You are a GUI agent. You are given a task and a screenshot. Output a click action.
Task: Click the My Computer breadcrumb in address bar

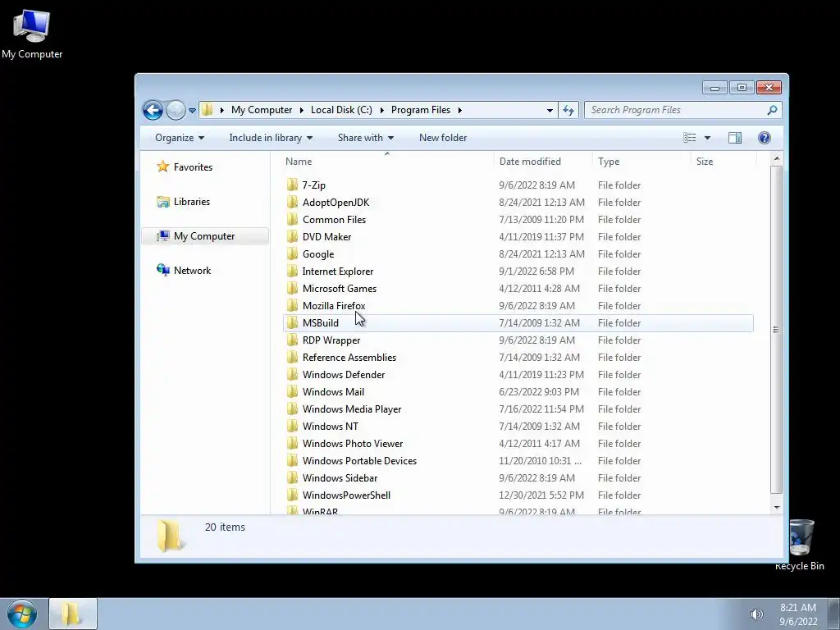[262, 110]
